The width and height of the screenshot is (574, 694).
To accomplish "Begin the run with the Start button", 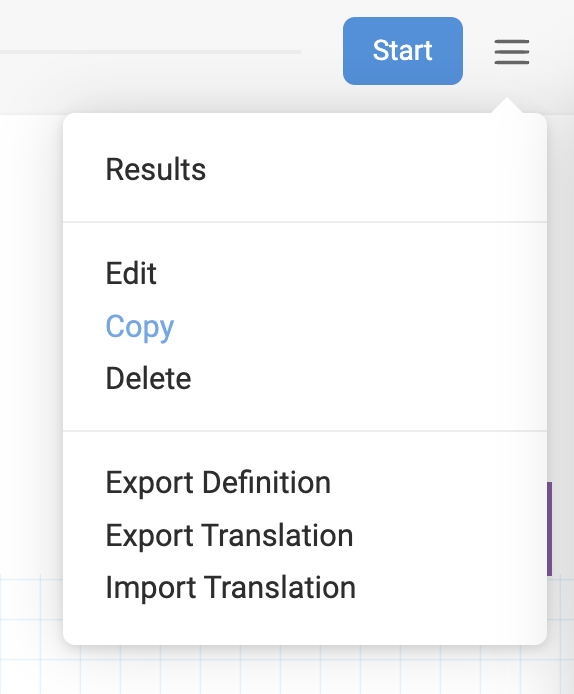I will (x=403, y=51).
